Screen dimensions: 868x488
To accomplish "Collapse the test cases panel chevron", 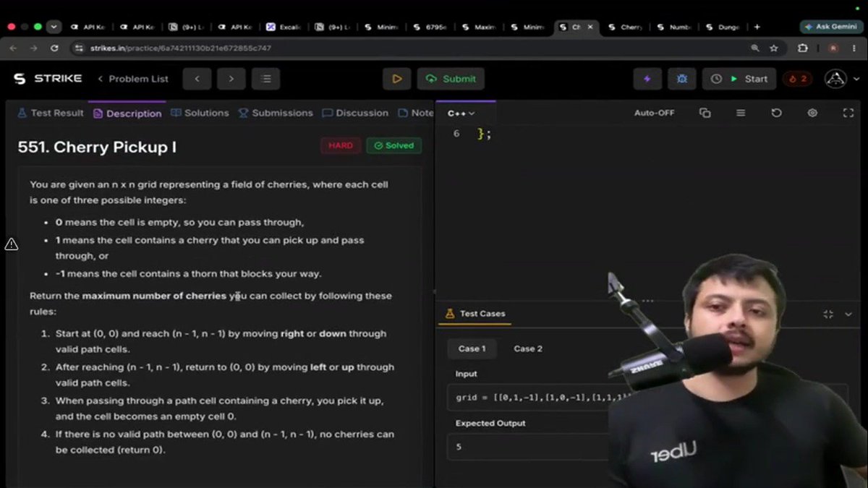I will coord(848,314).
